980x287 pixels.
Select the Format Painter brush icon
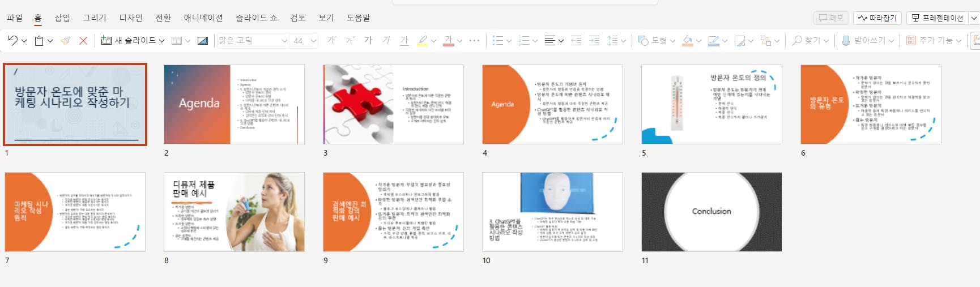tap(66, 41)
